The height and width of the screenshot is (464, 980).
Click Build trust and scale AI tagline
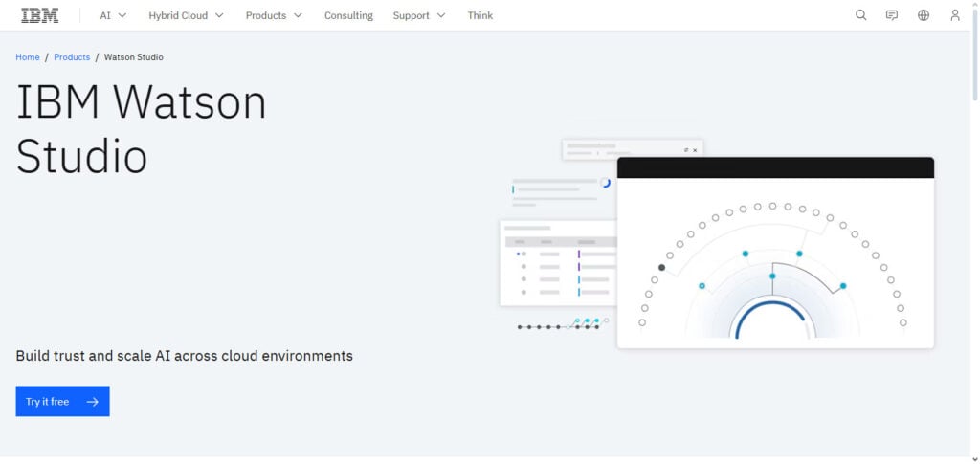pyautogui.click(x=185, y=356)
